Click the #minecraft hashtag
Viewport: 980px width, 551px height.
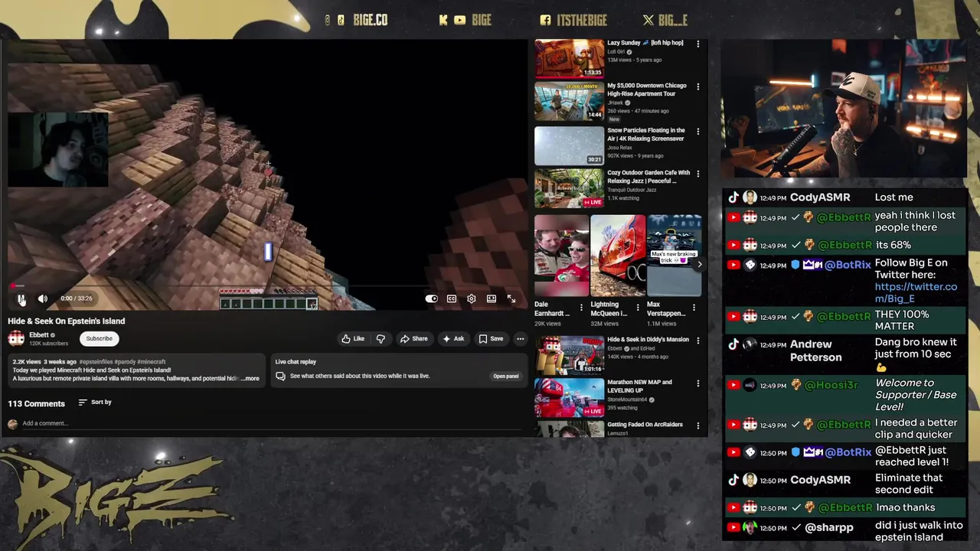(x=152, y=362)
